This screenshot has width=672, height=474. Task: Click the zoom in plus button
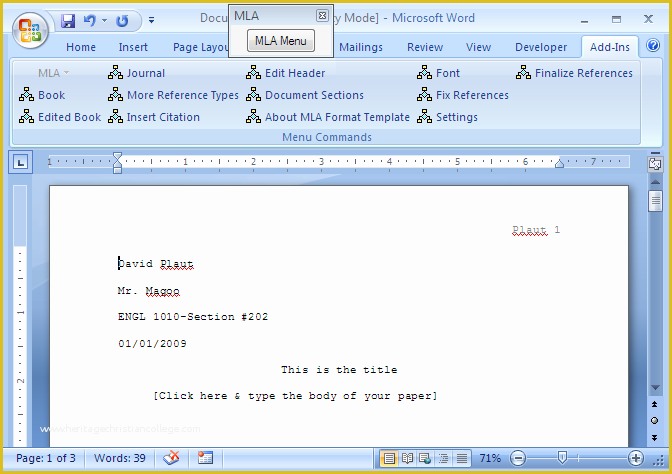(x=636, y=459)
